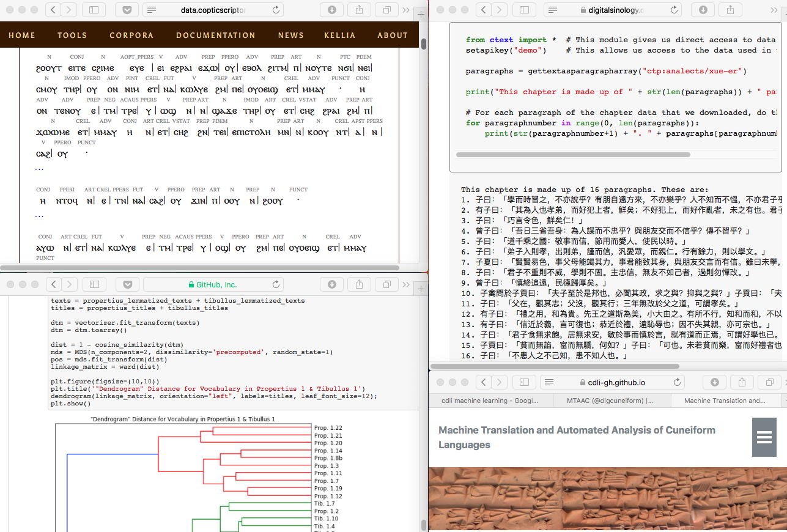This screenshot has height=532, width=787.
Task: Open the ABOUT menu item
Action: pyautogui.click(x=393, y=35)
